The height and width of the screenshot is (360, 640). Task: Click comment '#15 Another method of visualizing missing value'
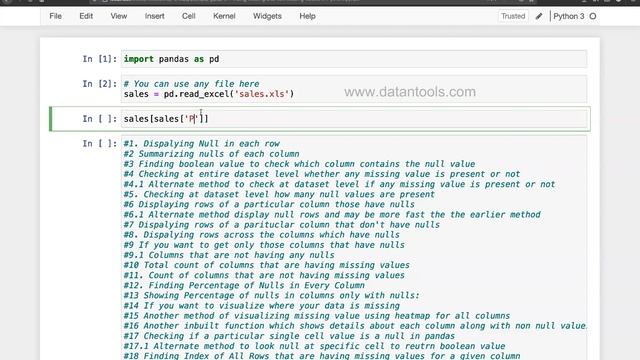pyautogui.click(x=317, y=316)
